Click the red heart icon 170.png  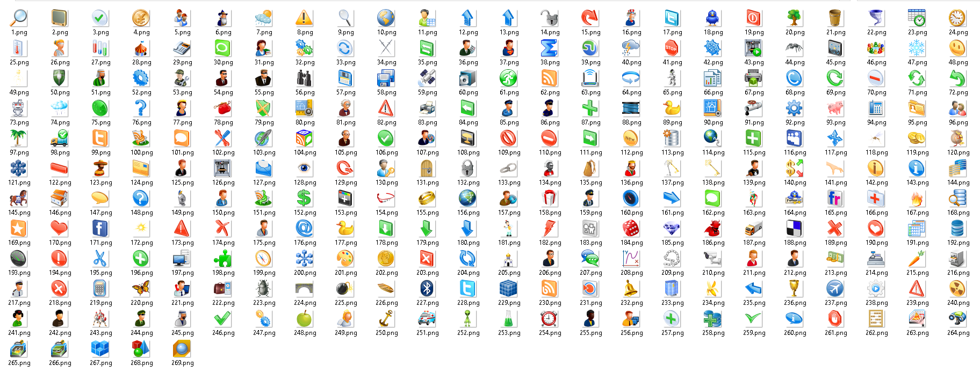pyautogui.click(x=60, y=229)
